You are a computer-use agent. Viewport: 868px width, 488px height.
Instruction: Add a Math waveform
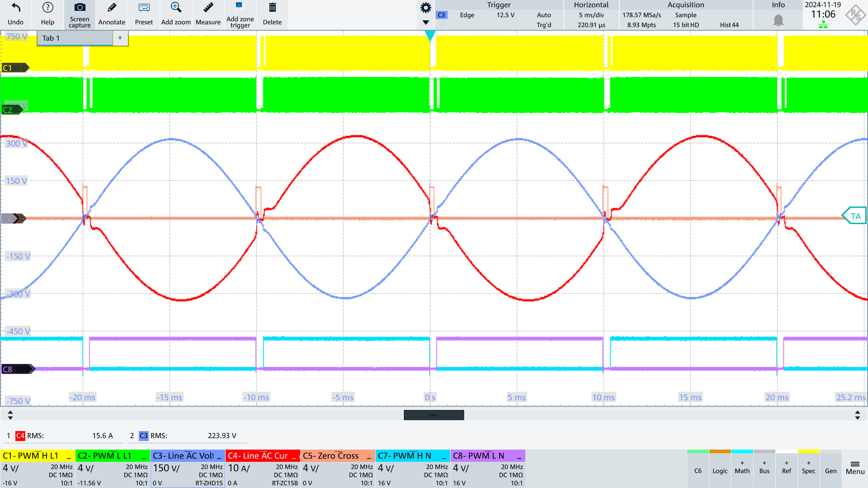[742, 469]
